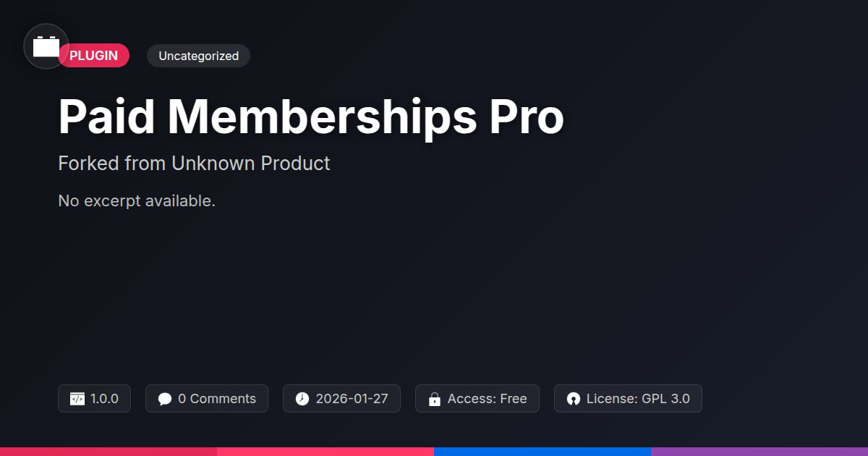Click the lock access icon

435,399
